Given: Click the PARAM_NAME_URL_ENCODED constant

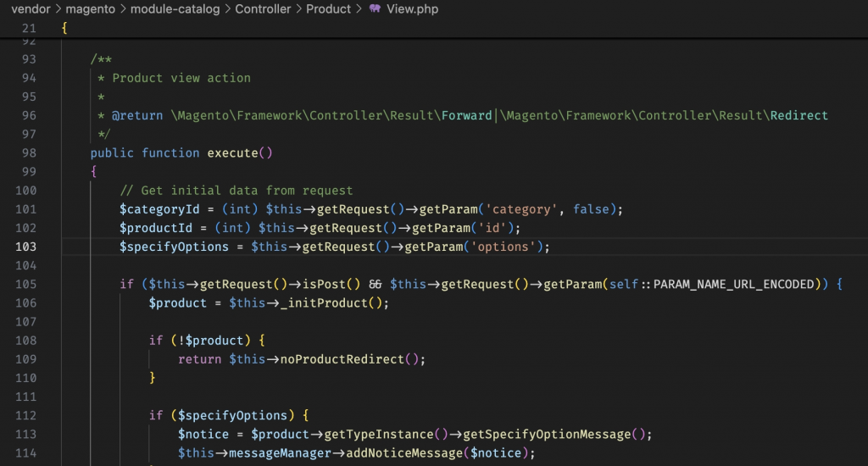Looking at the screenshot, I should coord(733,284).
